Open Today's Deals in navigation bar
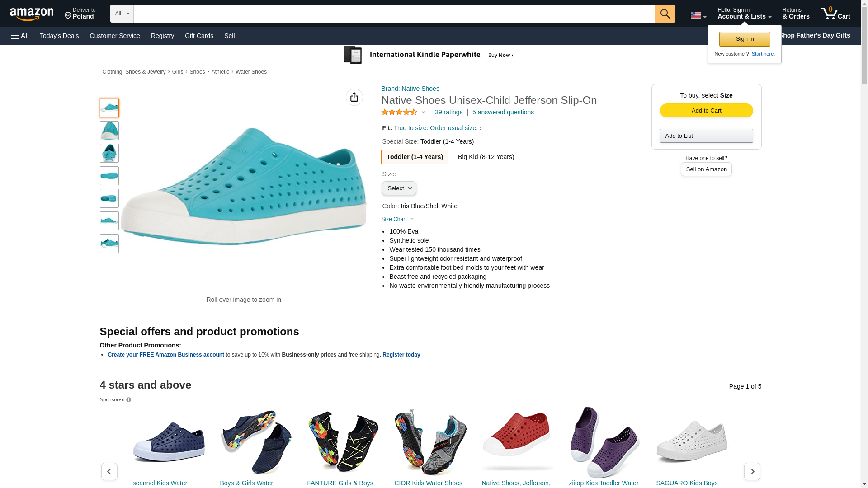The height and width of the screenshot is (488, 868). pyautogui.click(x=59, y=36)
